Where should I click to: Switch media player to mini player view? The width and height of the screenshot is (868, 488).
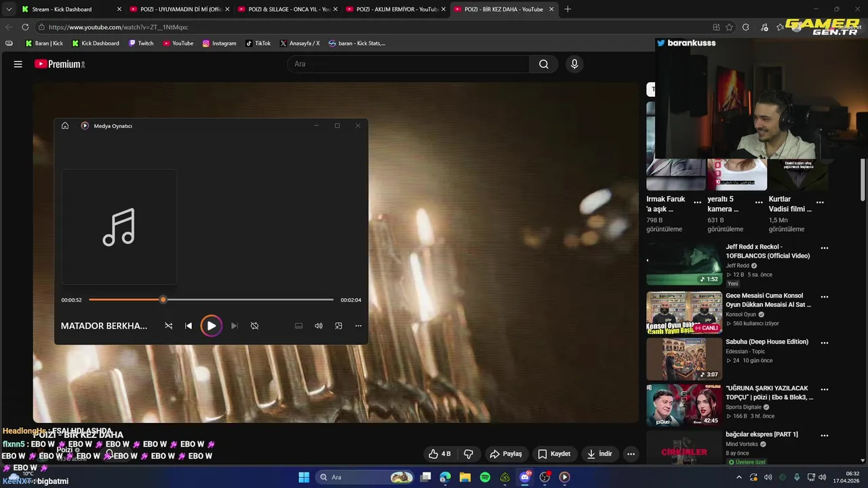pos(338,326)
